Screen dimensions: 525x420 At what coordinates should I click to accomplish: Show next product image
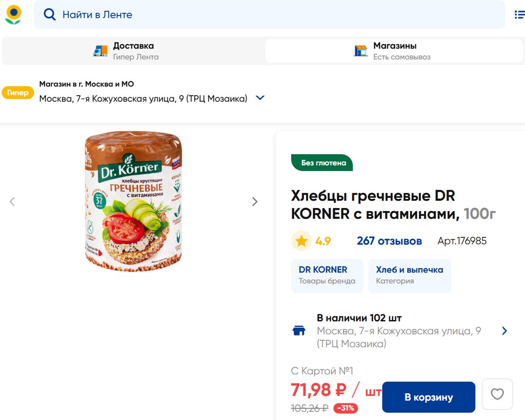[x=255, y=202]
